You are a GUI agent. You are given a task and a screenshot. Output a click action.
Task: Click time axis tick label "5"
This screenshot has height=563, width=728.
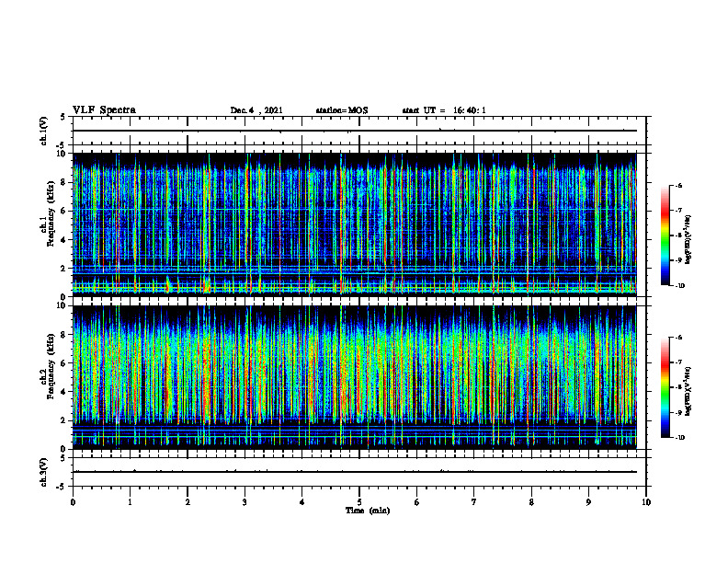pyautogui.click(x=359, y=502)
